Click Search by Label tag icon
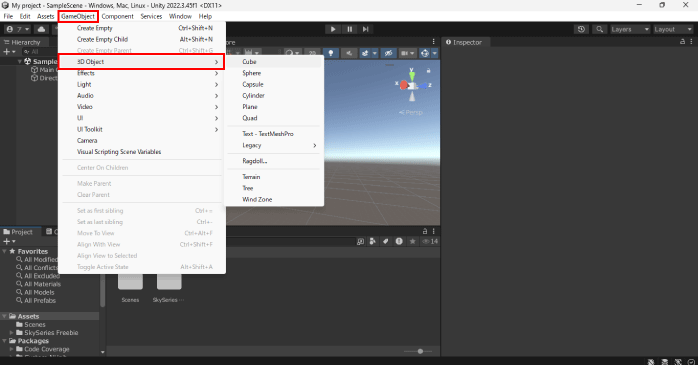 coord(386,241)
